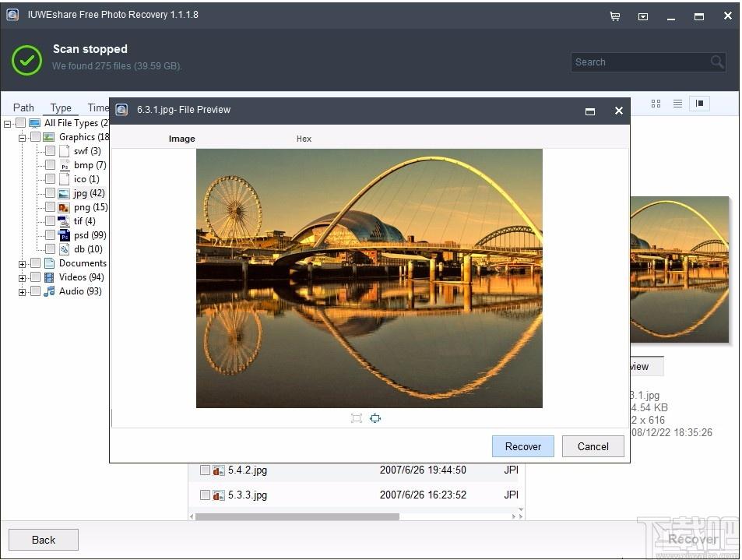The width and height of the screenshot is (742, 560).
Task: Check the All File Types checkbox
Action: click(x=20, y=123)
